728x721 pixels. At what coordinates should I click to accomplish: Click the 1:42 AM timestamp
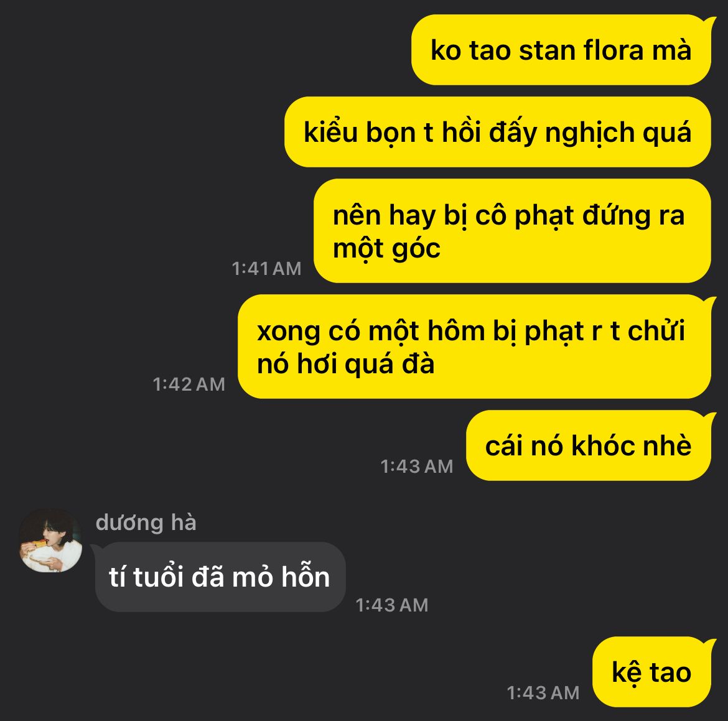pyautogui.click(x=189, y=384)
